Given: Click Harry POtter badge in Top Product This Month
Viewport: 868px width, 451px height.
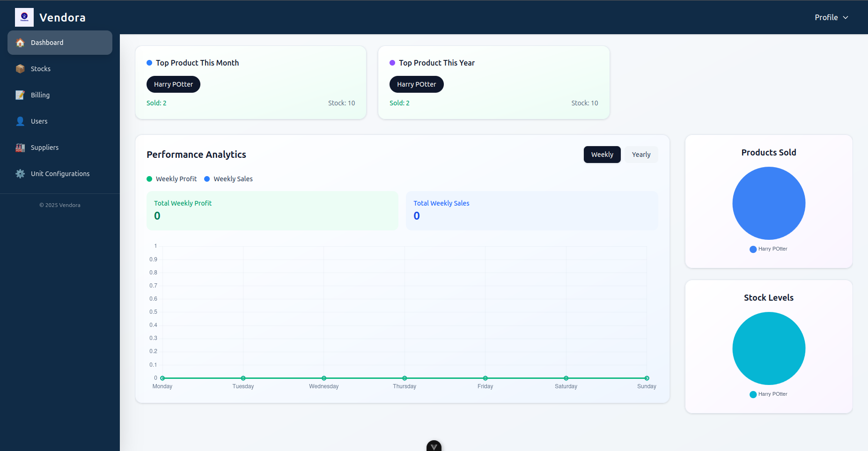Looking at the screenshot, I should [x=173, y=84].
